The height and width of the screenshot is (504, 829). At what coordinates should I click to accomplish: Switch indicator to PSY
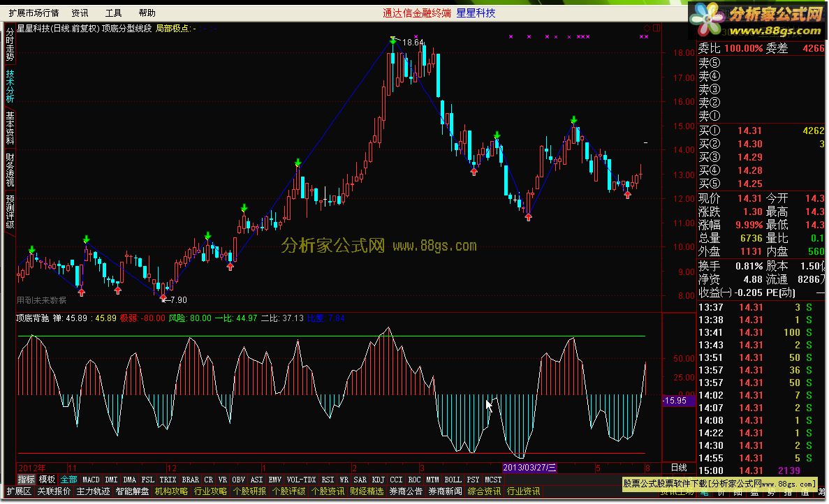[x=474, y=480]
